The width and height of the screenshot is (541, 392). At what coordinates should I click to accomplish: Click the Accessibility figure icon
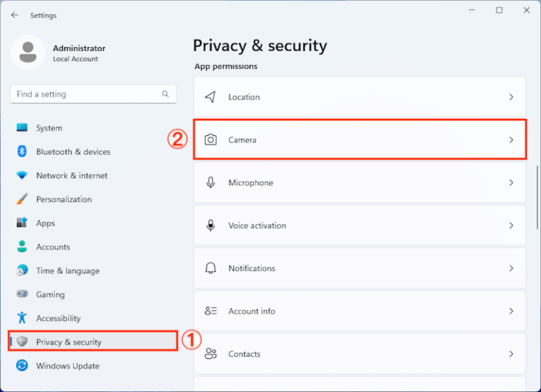[x=22, y=318]
